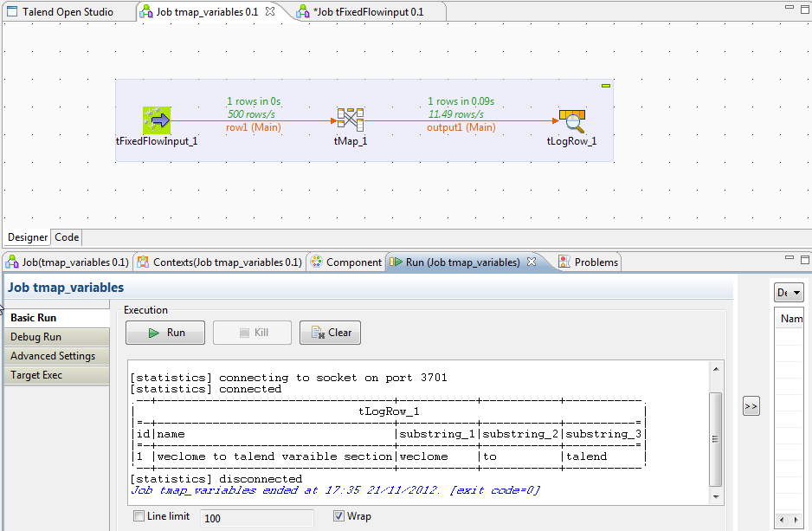
Task: Click the disabled Kill button
Action: 252,333
